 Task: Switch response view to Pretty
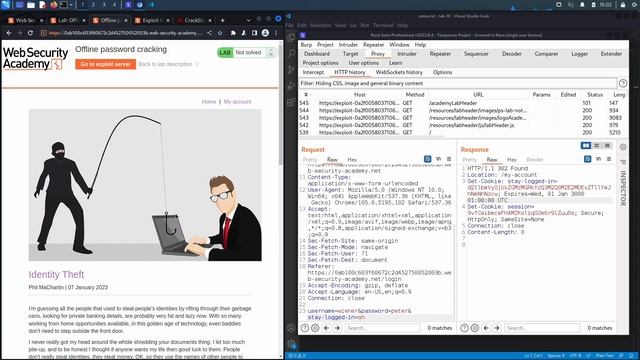[x=469, y=160]
